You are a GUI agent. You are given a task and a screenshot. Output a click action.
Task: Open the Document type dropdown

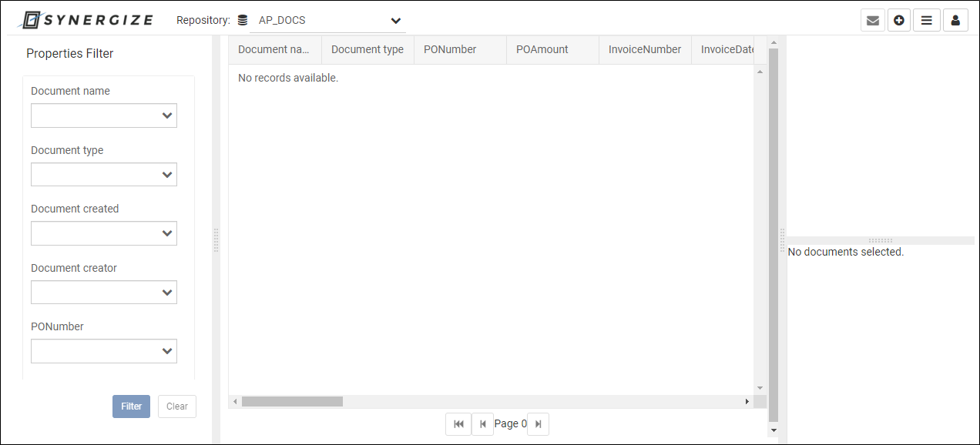pyautogui.click(x=103, y=174)
